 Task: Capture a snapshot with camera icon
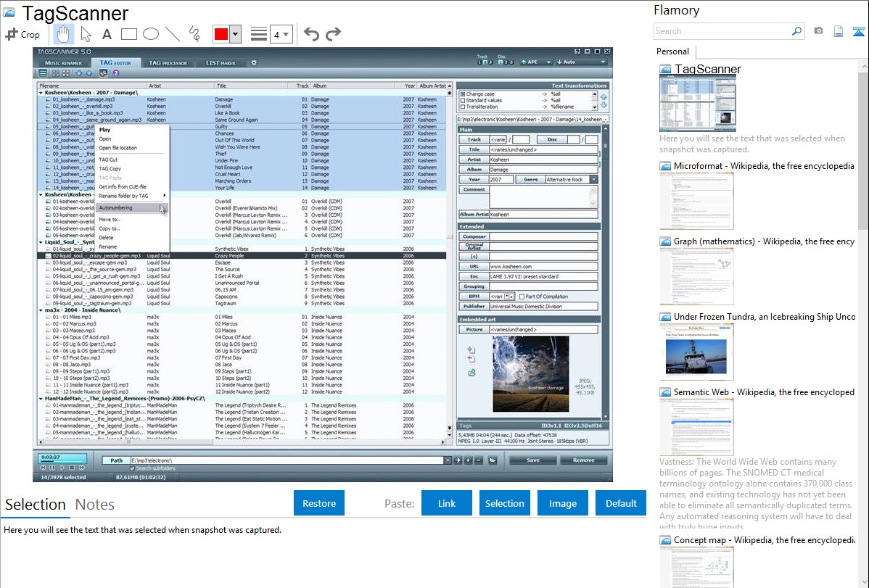point(818,31)
